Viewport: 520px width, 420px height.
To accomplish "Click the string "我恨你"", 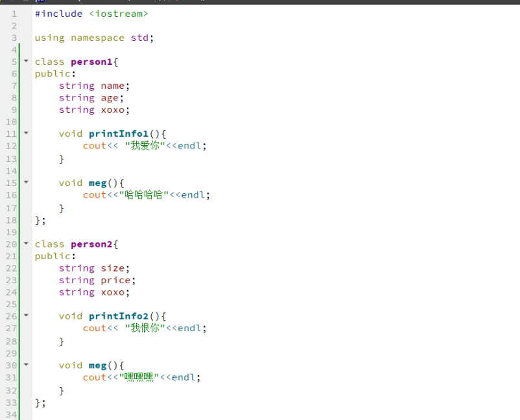I will pyautogui.click(x=145, y=327).
